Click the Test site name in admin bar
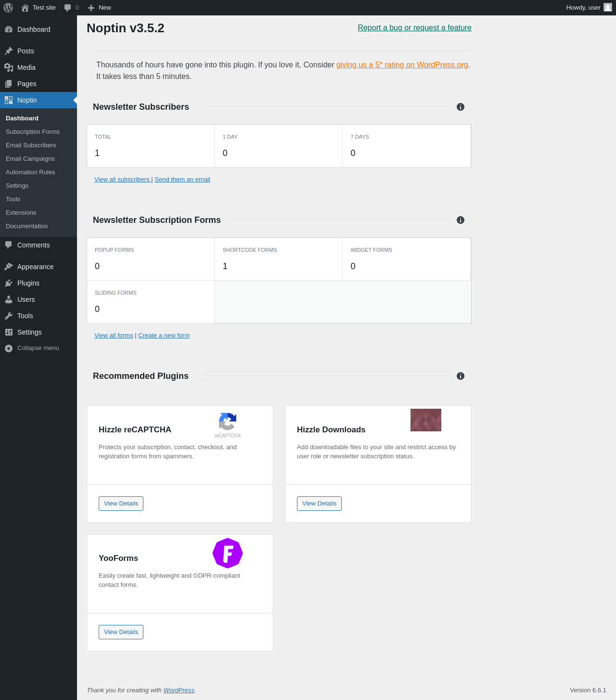The image size is (616, 700). tap(44, 8)
